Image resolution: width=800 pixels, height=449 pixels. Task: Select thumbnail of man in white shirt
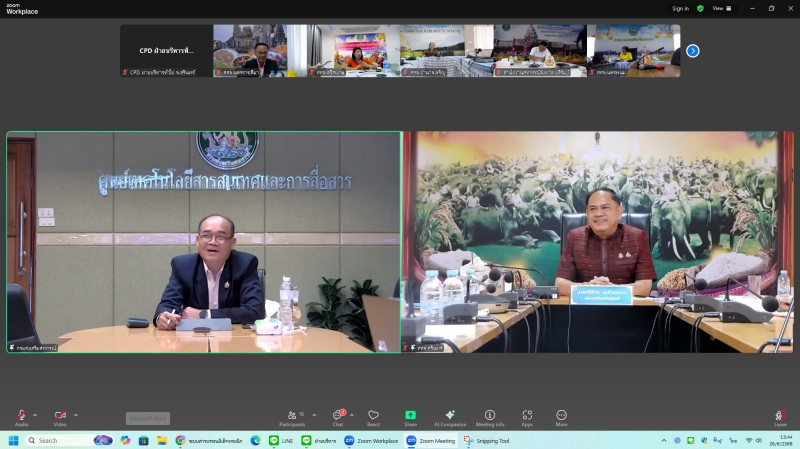(540, 51)
